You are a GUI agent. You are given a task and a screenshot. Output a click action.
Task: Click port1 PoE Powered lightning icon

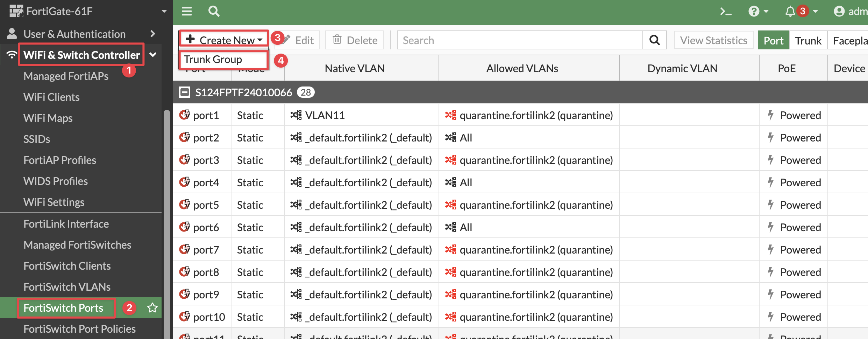coord(770,115)
